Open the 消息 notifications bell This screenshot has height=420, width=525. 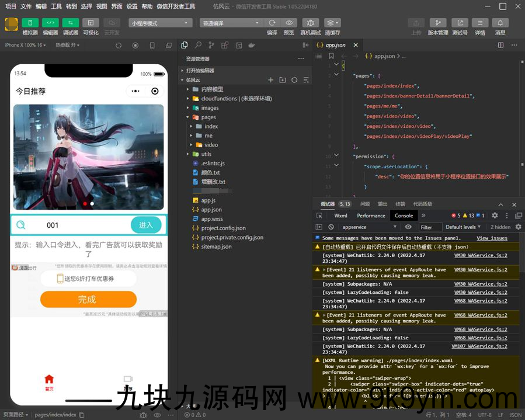pos(500,23)
